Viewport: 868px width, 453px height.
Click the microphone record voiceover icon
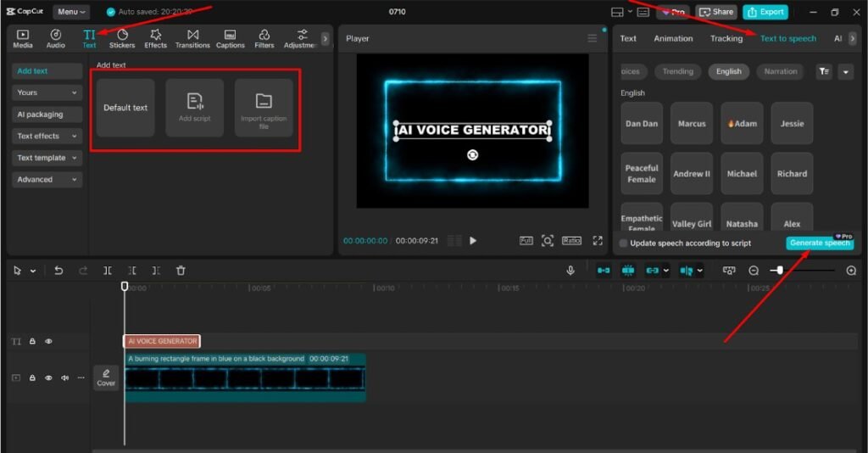point(571,271)
